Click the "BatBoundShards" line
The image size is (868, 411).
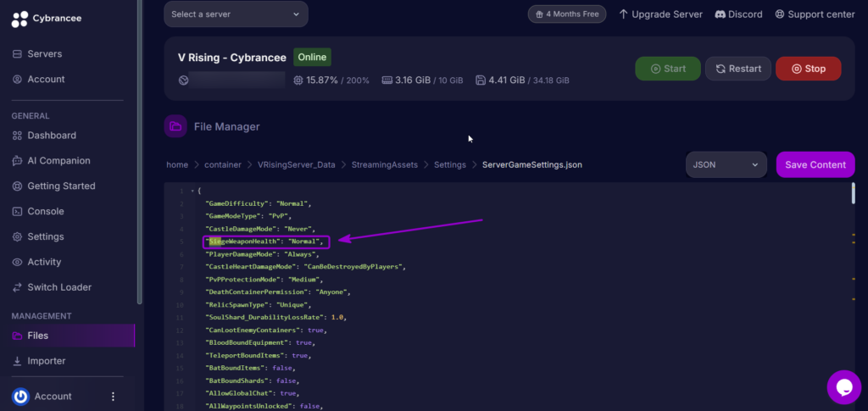[x=253, y=381]
